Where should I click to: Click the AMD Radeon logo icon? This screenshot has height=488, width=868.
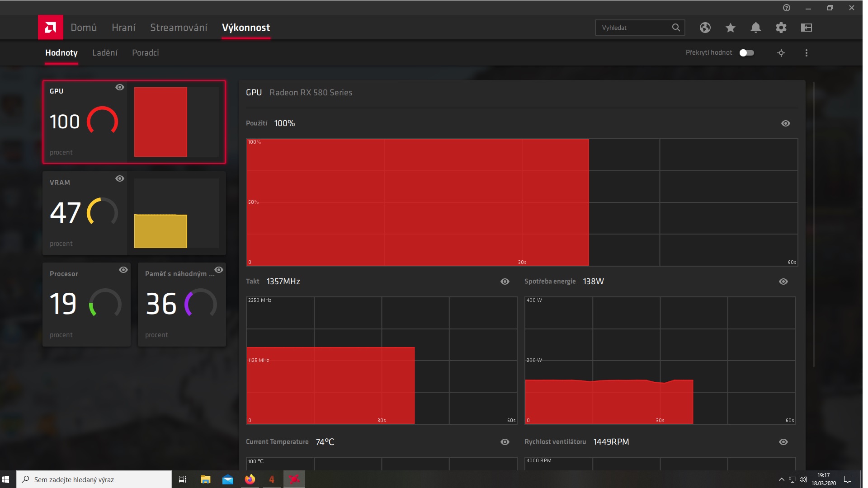(50, 28)
